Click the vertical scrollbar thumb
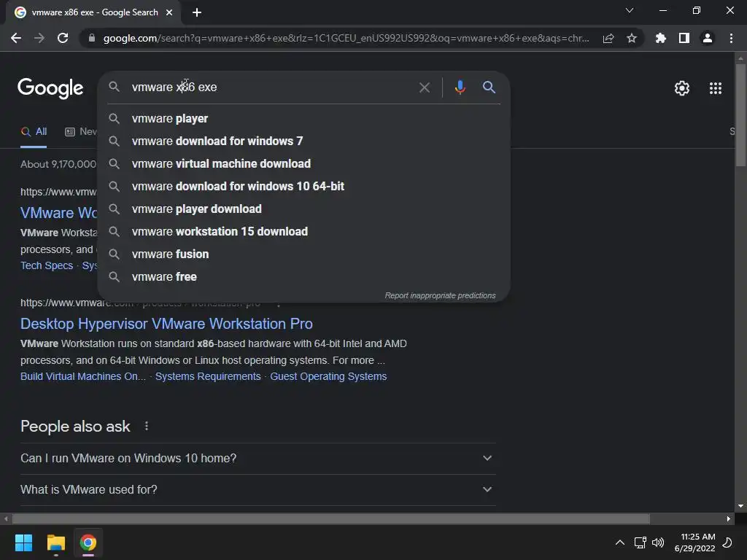The height and width of the screenshot is (560, 747). coord(740,114)
